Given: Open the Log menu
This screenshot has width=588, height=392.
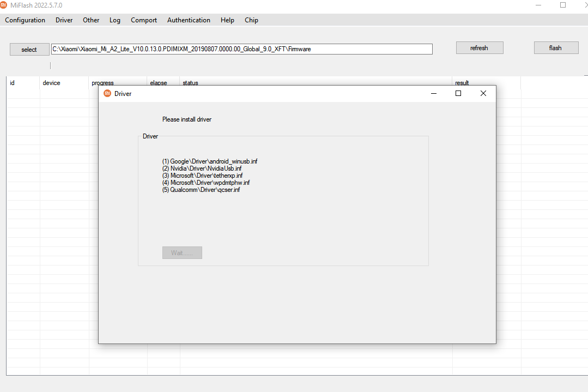Looking at the screenshot, I should pos(114,20).
